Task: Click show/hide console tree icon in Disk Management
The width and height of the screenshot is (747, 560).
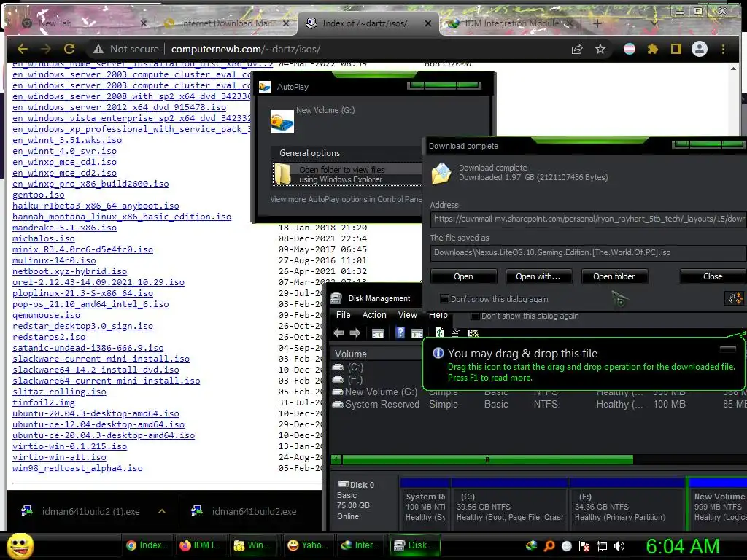Action: [x=378, y=333]
